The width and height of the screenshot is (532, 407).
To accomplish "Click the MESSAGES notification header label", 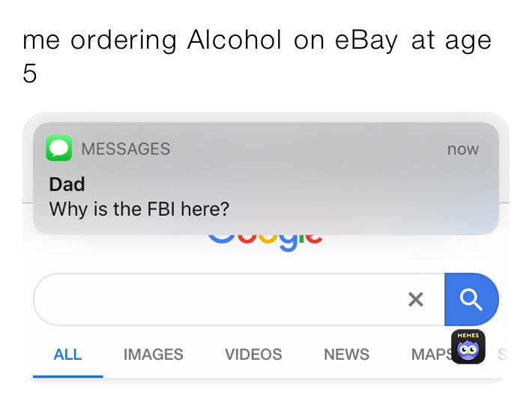I will pos(125,149).
